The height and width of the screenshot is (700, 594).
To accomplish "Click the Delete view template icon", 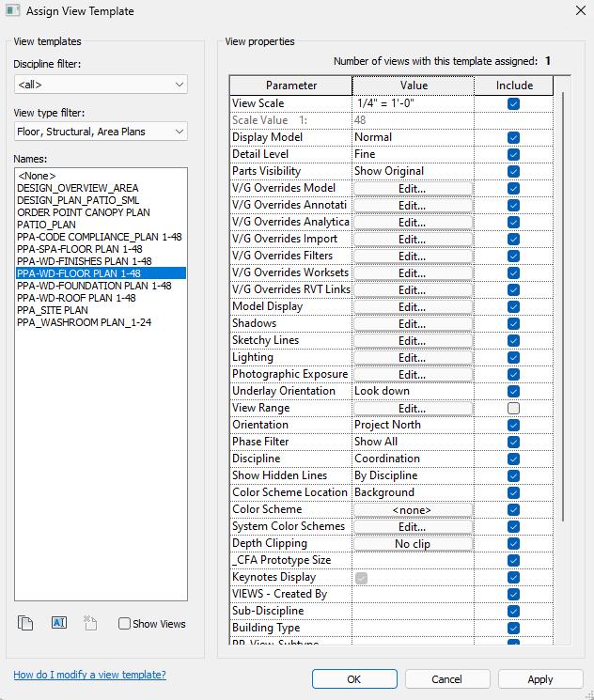I will pos(90,623).
